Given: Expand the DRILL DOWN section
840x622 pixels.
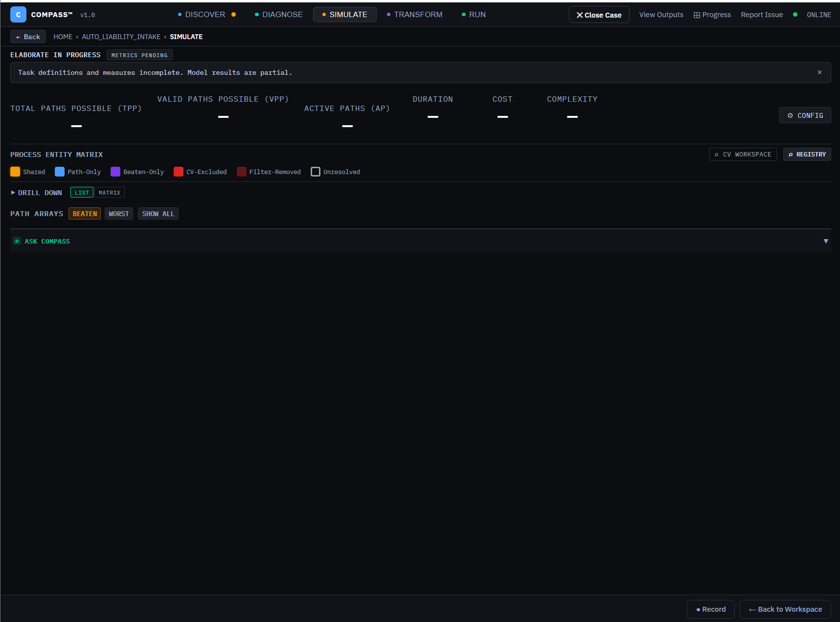Looking at the screenshot, I should coord(36,193).
